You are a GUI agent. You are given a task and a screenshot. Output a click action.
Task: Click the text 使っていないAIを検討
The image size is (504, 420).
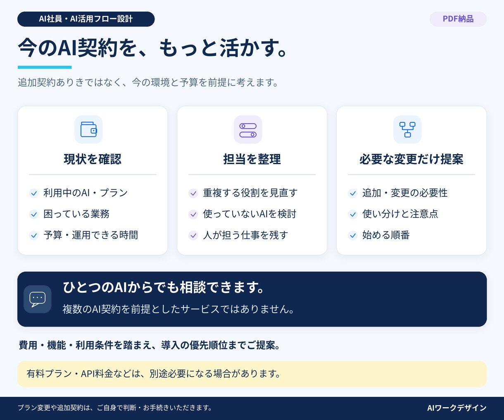point(250,214)
